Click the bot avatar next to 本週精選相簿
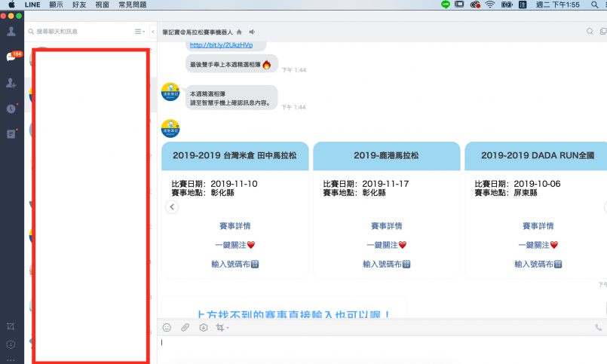This screenshot has height=364, width=607. tap(170, 92)
